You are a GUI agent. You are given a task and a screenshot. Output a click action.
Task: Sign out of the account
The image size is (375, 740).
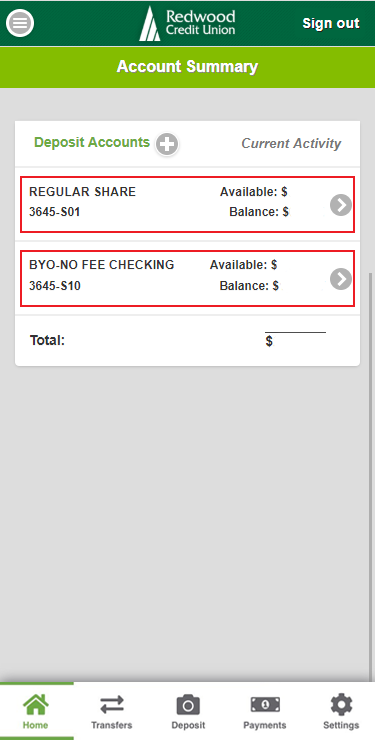coord(331,23)
